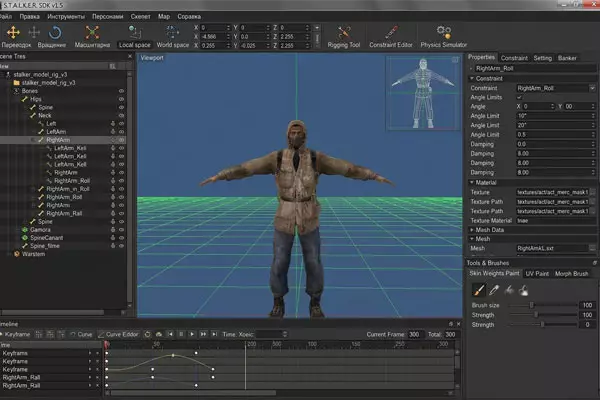600x400 pixels.
Task: Open the Скелет menu
Action: click(140, 16)
